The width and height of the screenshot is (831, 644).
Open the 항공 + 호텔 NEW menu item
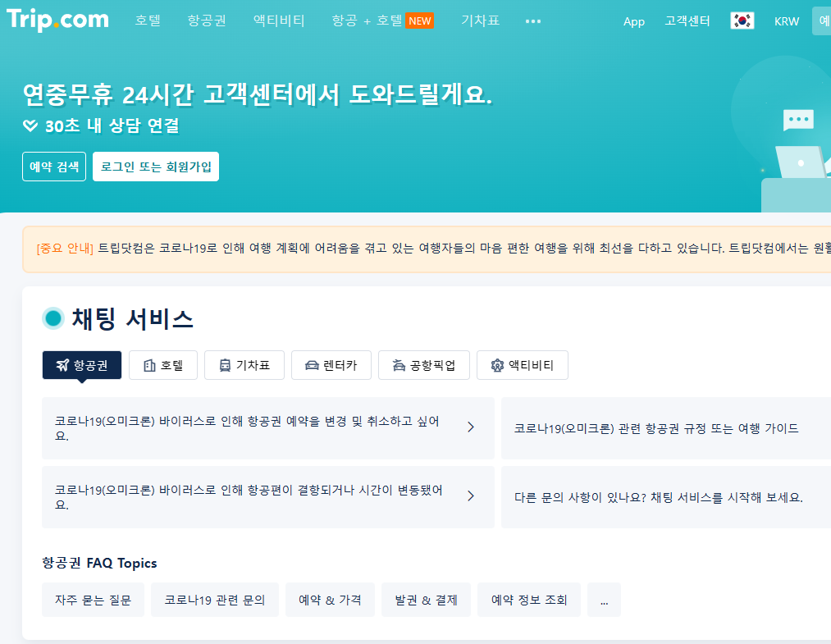[382, 21]
